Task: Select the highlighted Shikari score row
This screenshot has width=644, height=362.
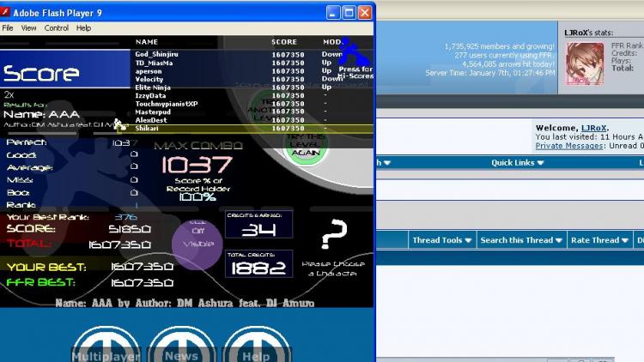Action: tap(246, 129)
